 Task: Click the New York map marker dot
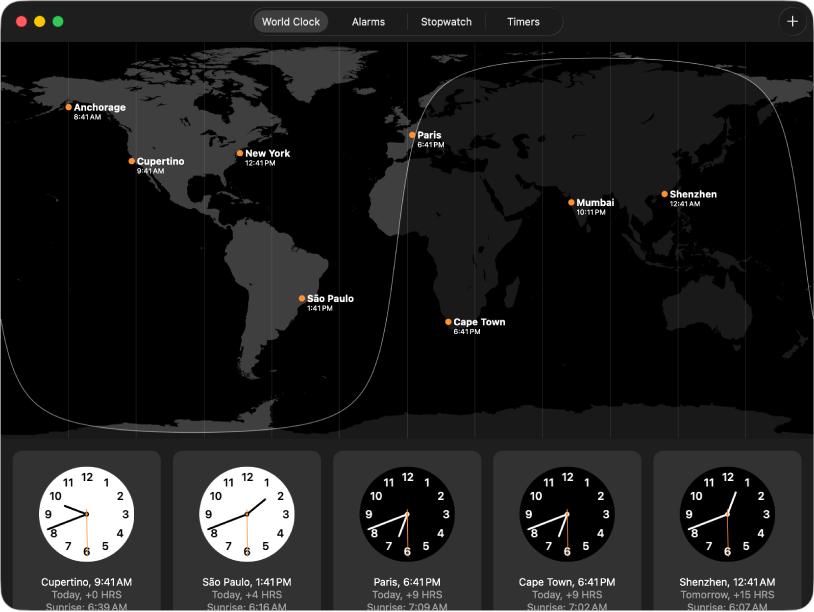[x=240, y=153]
